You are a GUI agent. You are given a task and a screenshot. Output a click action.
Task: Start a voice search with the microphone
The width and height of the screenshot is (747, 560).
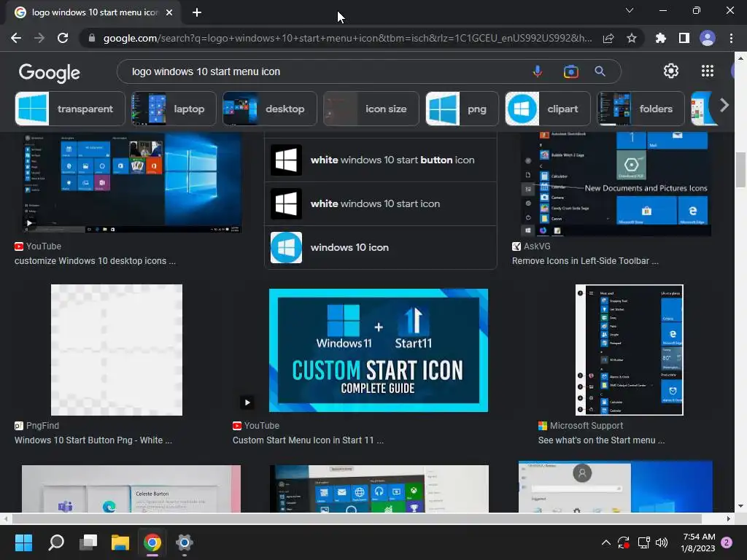538,71
